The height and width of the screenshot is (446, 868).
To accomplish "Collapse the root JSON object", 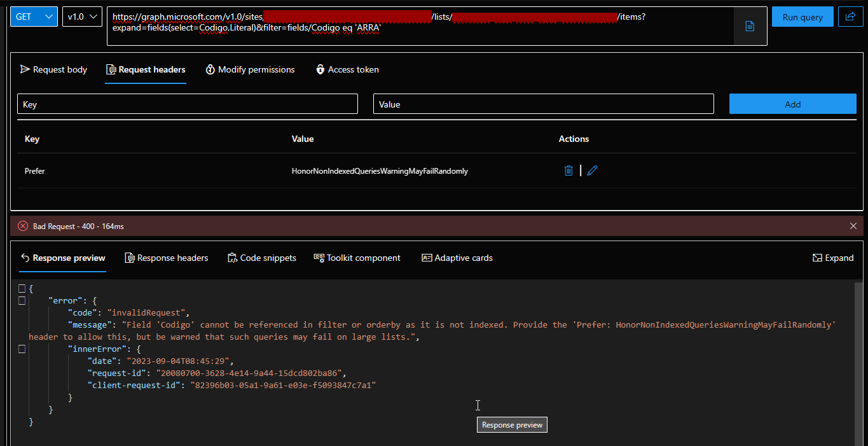I will [21, 288].
